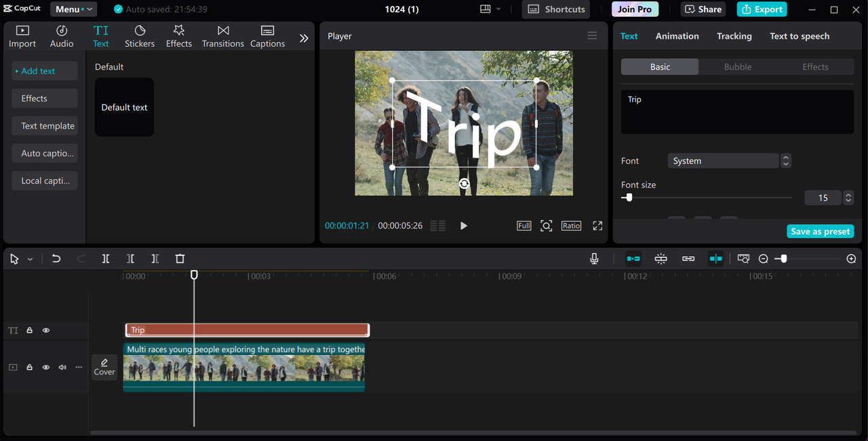
Task: Click the microphone Record voiceover icon
Action: [595, 259]
